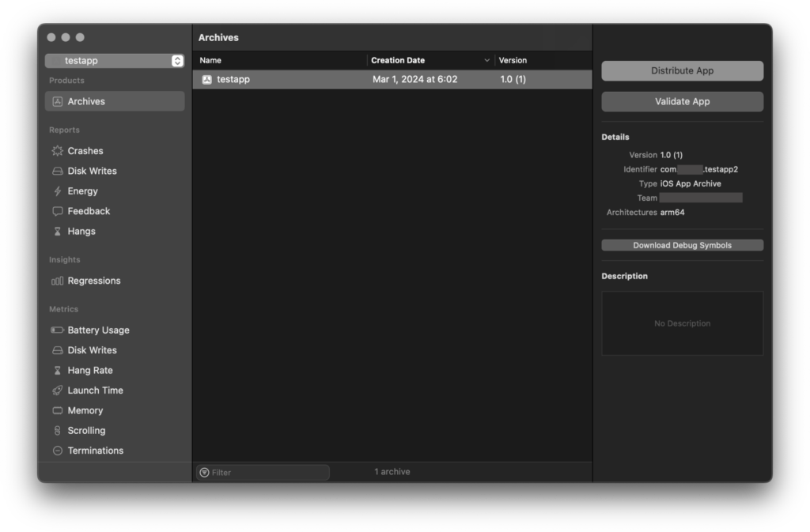Click the Energy lightning bolt icon
The image size is (810, 532).
pyautogui.click(x=57, y=191)
